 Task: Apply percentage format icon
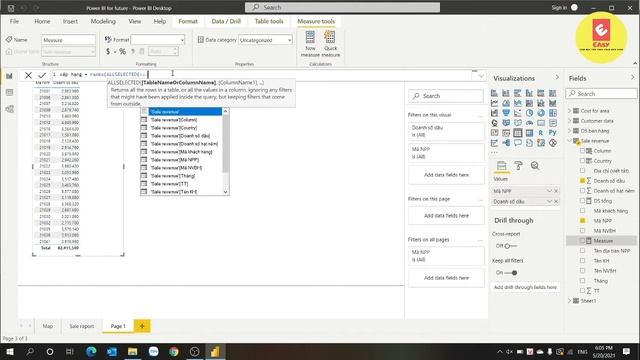122,51
